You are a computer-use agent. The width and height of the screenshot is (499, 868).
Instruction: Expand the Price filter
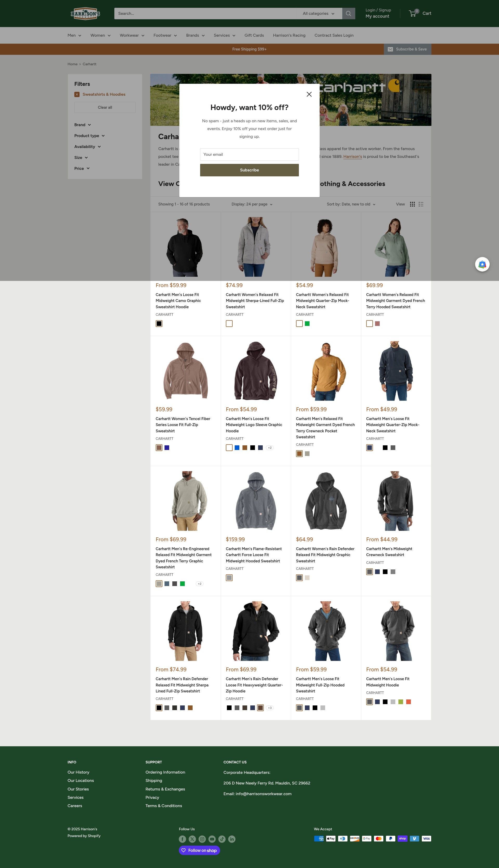click(x=82, y=169)
